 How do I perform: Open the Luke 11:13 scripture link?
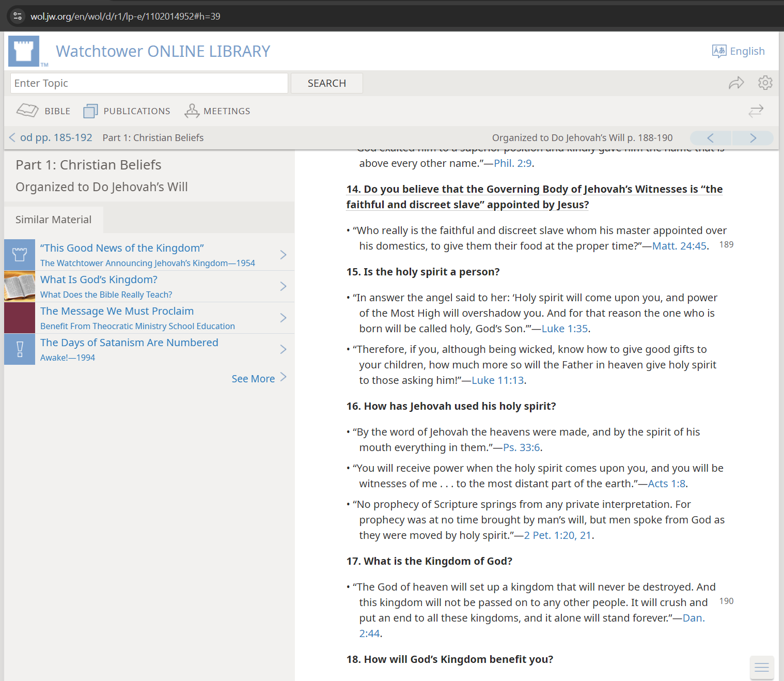(x=497, y=380)
